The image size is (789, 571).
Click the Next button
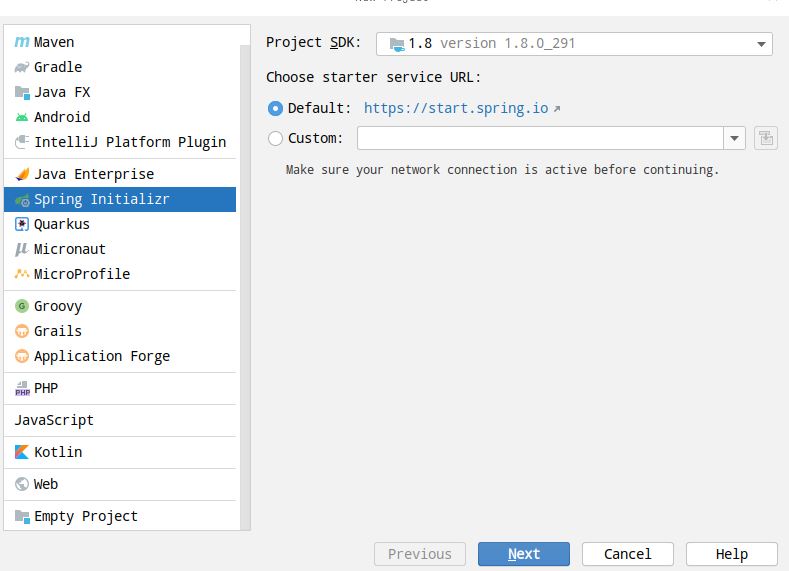pos(524,554)
